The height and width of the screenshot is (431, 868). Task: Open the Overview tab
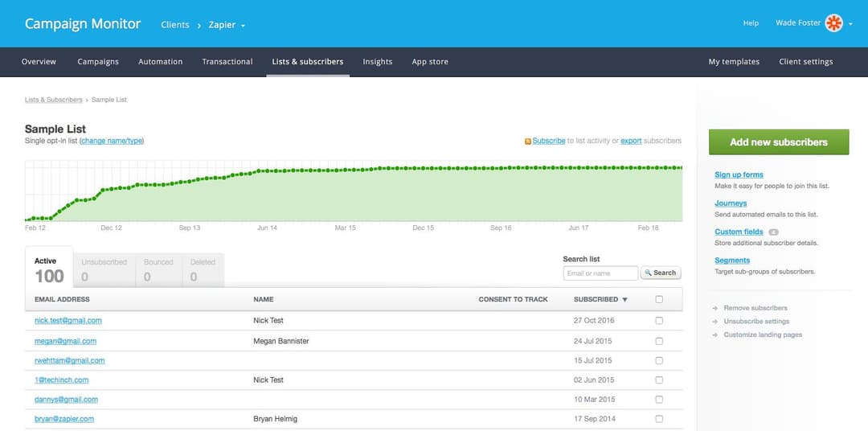(39, 62)
